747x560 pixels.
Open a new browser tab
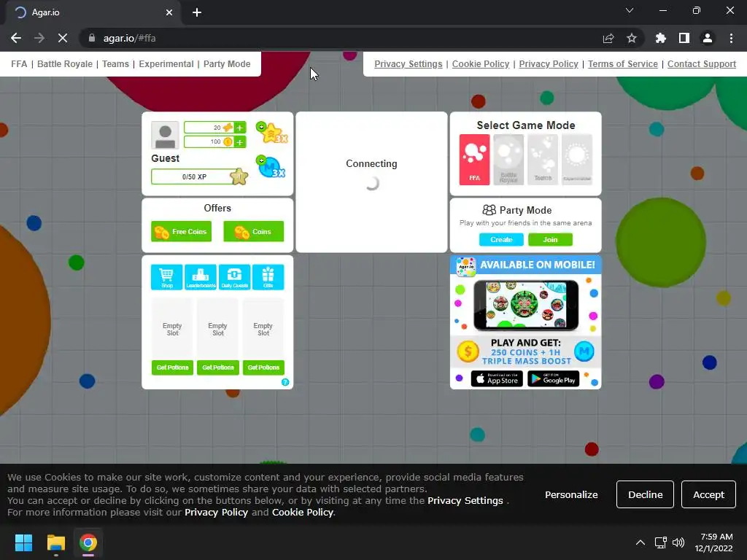click(197, 12)
